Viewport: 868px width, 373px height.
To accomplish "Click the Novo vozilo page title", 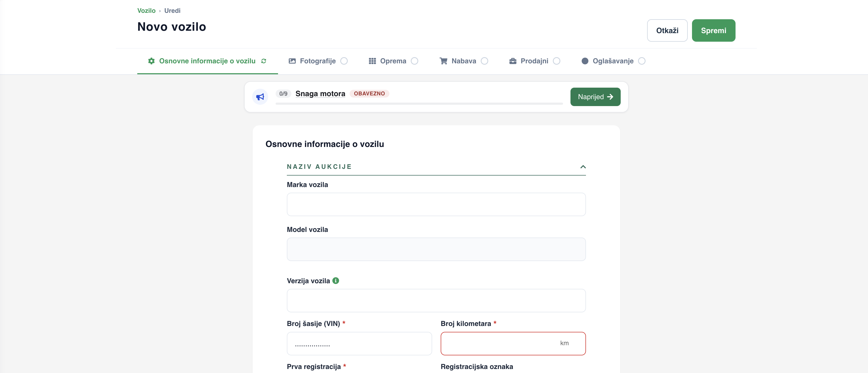I will pyautogui.click(x=172, y=27).
